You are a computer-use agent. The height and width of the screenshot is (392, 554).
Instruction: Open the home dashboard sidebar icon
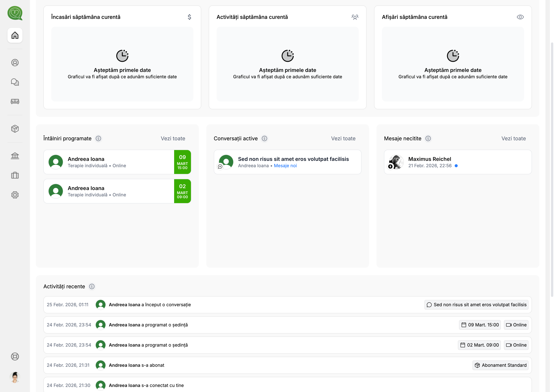pos(15,35)
